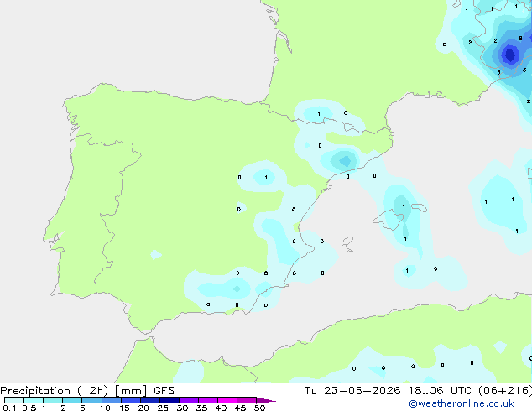The image size is (532, 411).
Task: Click the Menorca island outline
Action: click(x=419, y=207)
